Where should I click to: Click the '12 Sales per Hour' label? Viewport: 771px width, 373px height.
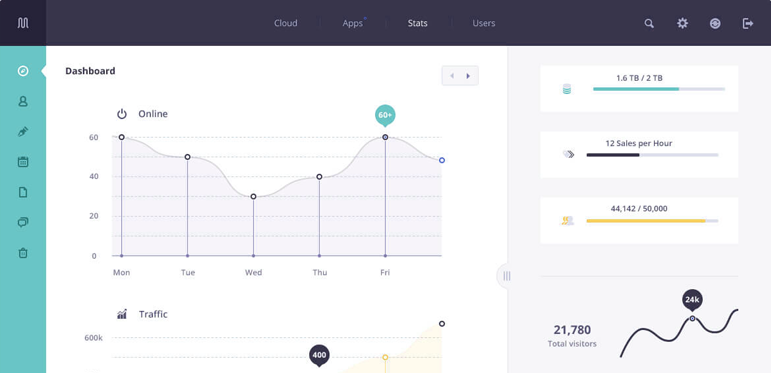[639, 143]
